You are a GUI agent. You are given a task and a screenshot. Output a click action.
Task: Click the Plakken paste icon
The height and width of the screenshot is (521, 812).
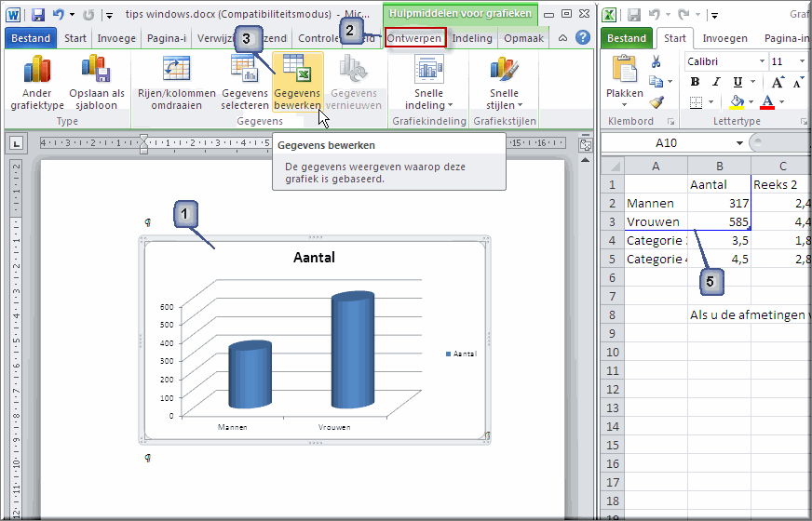pos(625,70)
